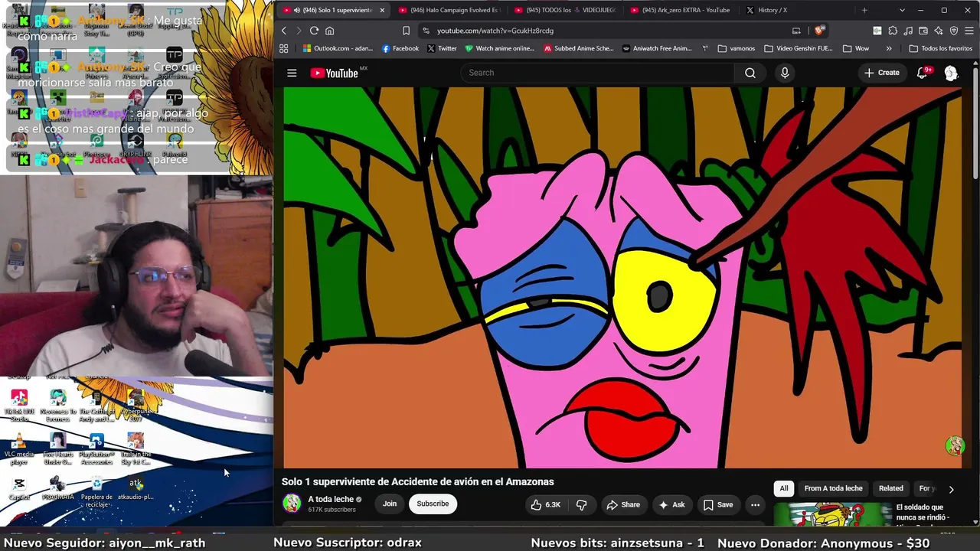Open TikTok LIVE Studio desktop shortcut
Image resolution: width=980 pixels, height=551 pixels.
19,405
